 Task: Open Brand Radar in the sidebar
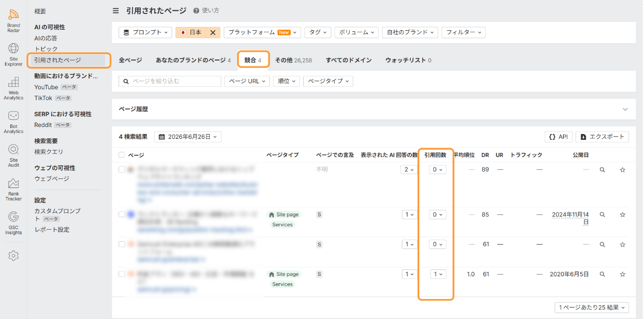[13, 20]
